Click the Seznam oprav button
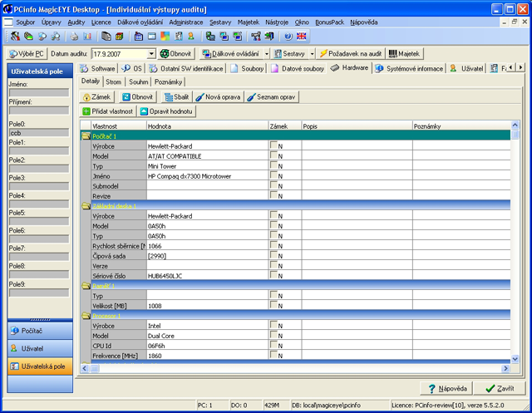Viewport: 532px width, 413px height. (272, 97)
